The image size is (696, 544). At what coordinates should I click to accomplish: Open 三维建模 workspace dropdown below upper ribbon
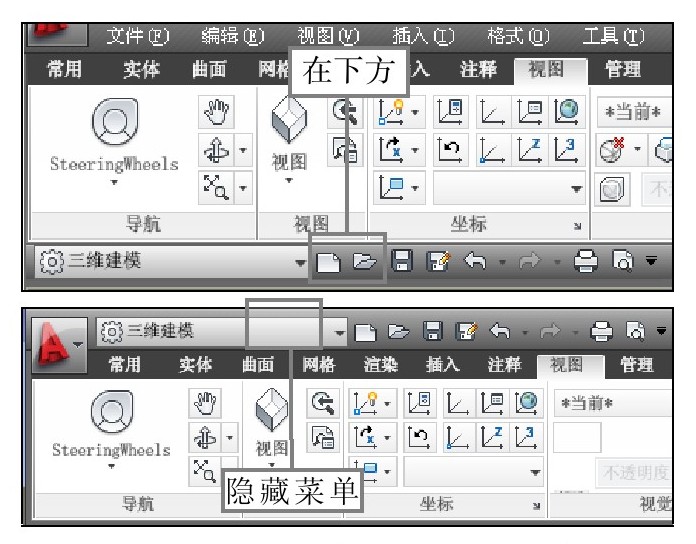coord(171,261)
